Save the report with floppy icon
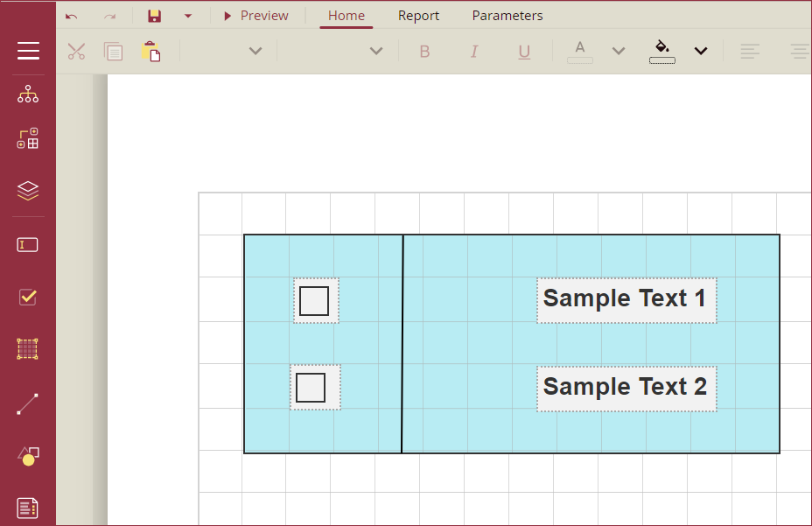812x526 pixels. pos(154,16)
